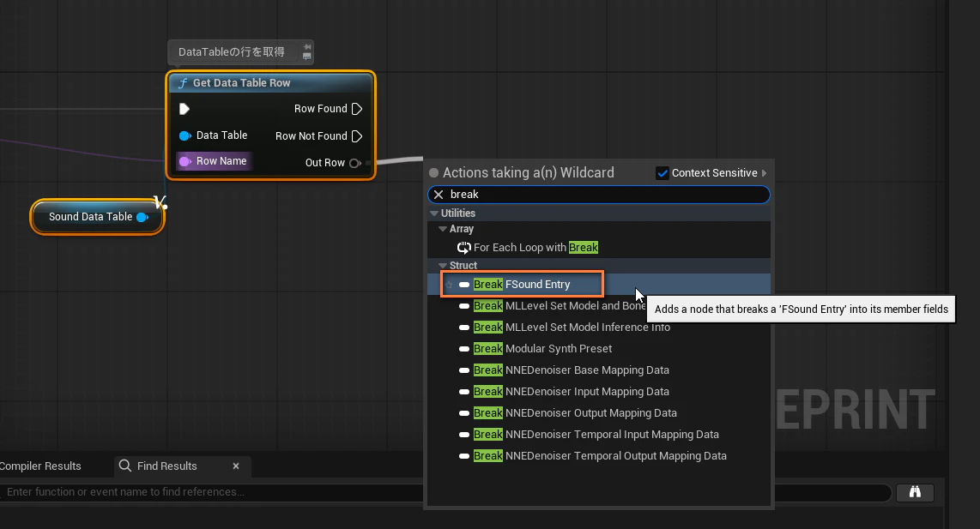
Task: Collapse the Utilities category
Action: click(x=434, y=213)
